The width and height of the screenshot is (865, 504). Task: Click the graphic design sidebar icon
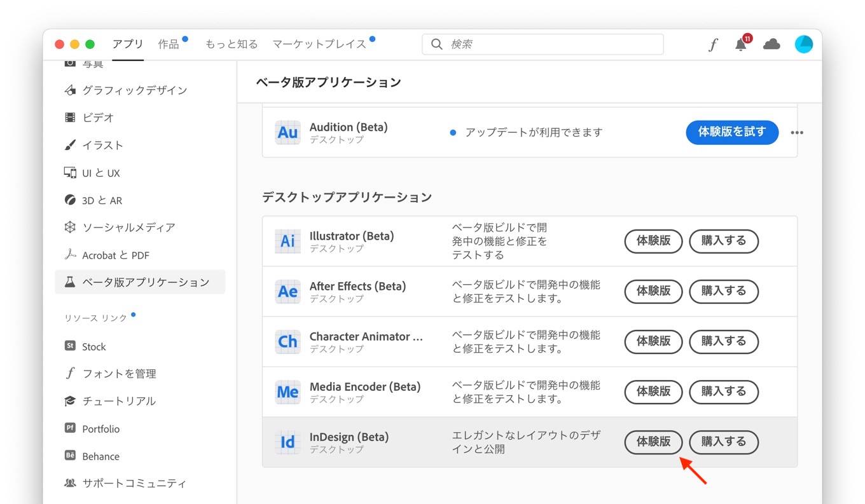(70, 90)
